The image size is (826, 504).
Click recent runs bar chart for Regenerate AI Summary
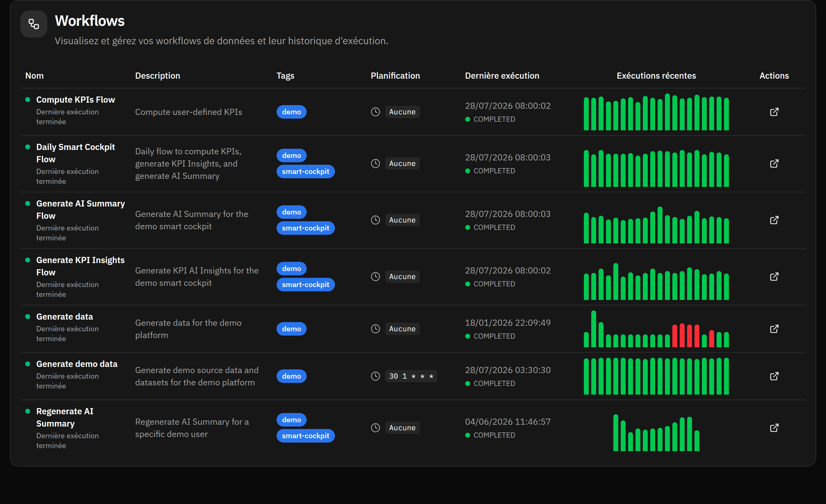[x=656, y=433]
